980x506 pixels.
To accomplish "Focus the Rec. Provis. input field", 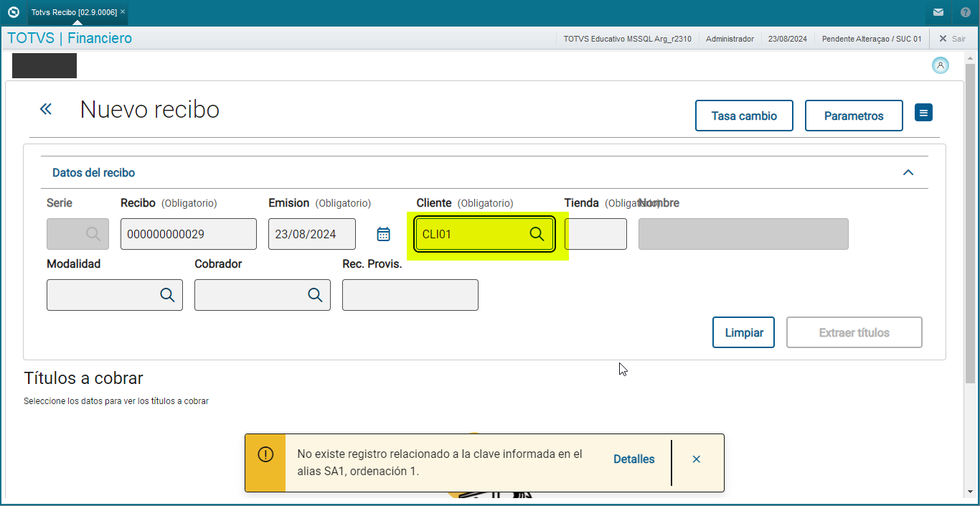I will tap(410, 295).
